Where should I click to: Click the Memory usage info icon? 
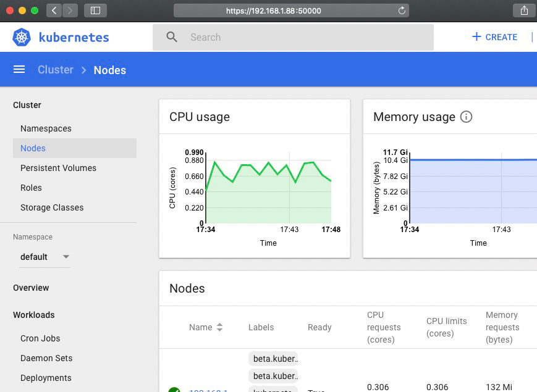[x=466, y=117]
